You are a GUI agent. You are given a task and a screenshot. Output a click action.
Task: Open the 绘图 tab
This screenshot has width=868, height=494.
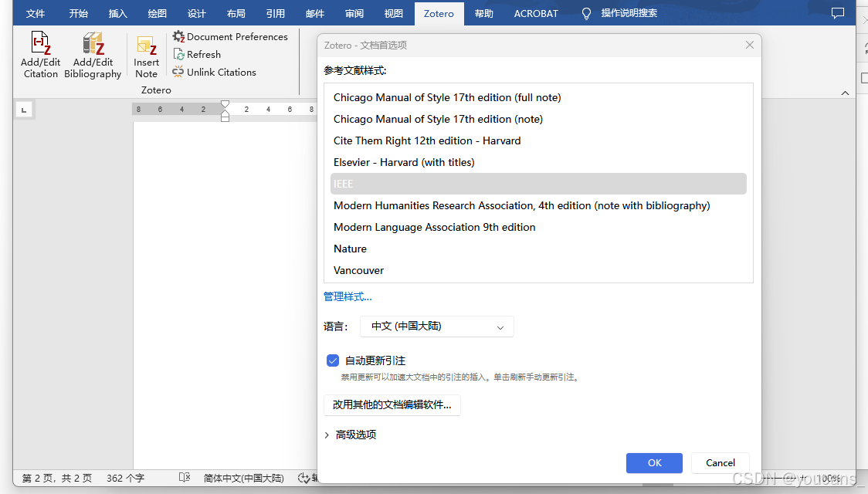(158, 13)
